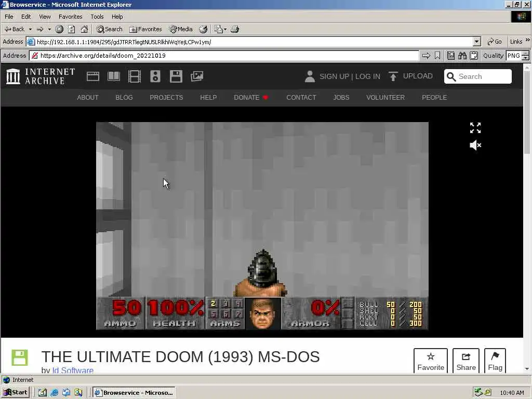Click the green software floppy item icon
Viewport: 532px width, 399px height.
click(x=20, y=357)
